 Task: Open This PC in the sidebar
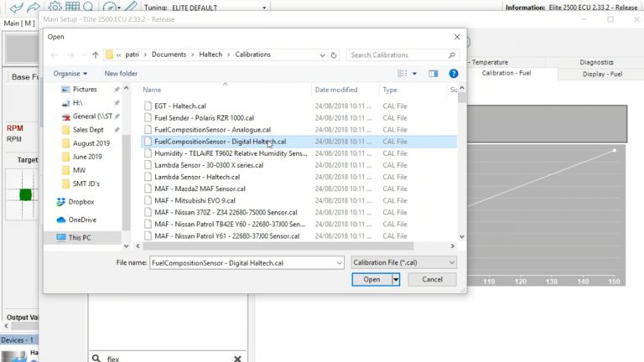[x=80, y=237]
